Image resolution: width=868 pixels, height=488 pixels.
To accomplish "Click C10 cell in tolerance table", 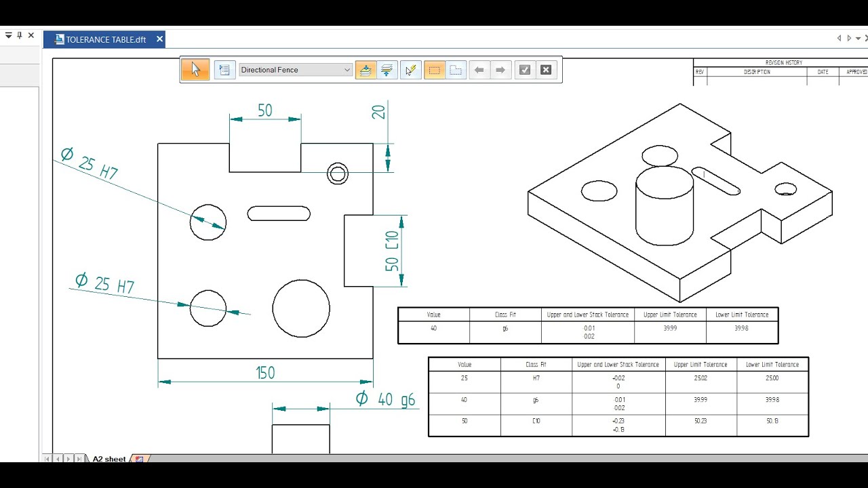I will click(x=536, y=421).
